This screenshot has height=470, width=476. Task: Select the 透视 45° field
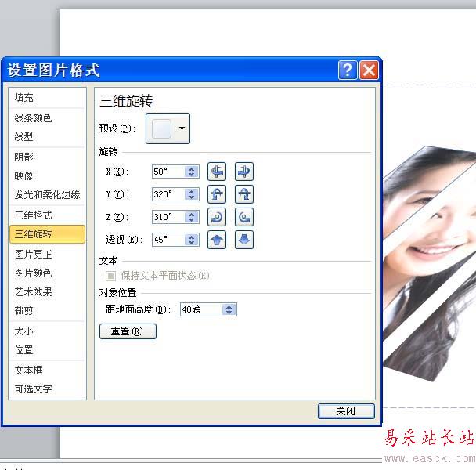click(x=168, y=240)
